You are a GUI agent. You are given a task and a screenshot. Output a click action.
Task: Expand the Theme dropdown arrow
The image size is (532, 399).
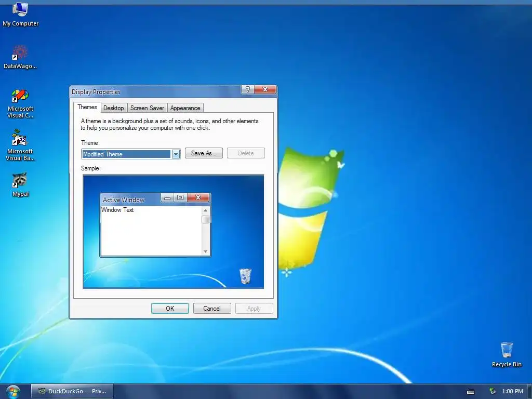tap(176, 154)
